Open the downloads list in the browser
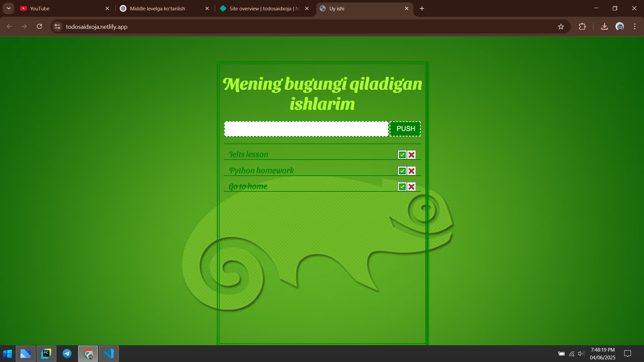644x362 pixels. tap(604, 26)
